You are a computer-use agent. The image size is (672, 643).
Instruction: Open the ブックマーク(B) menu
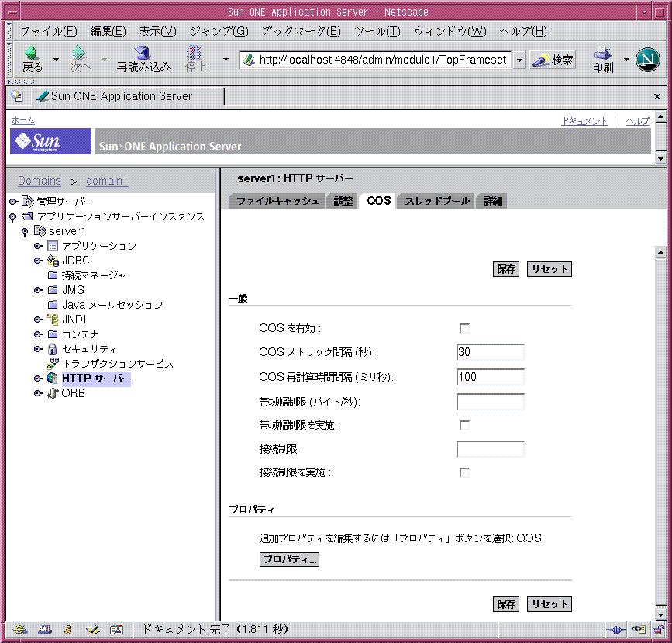pyautogui.click(x=301, y=31)
